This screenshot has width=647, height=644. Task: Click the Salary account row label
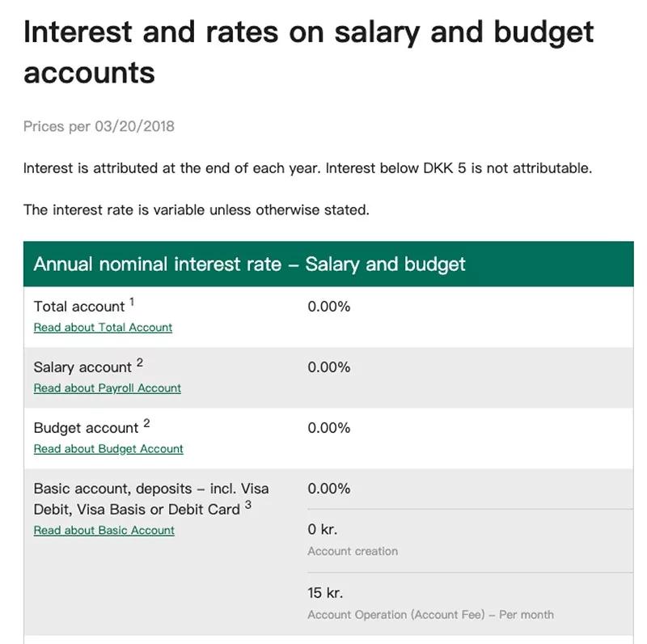point(82,367)
